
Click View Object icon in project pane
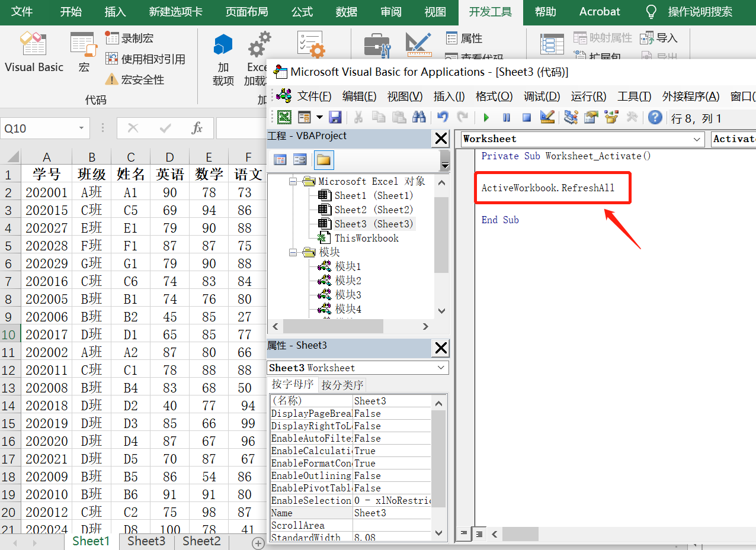point(301,160)
